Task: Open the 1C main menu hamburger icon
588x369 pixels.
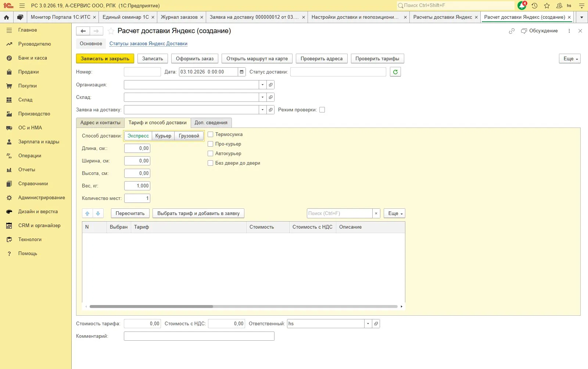Action: click(22, 6)
